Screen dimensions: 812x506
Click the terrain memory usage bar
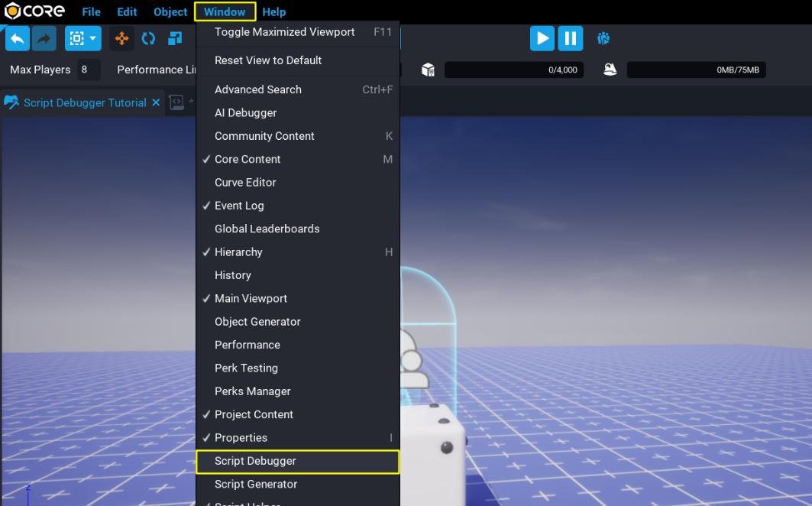[696, 70]
